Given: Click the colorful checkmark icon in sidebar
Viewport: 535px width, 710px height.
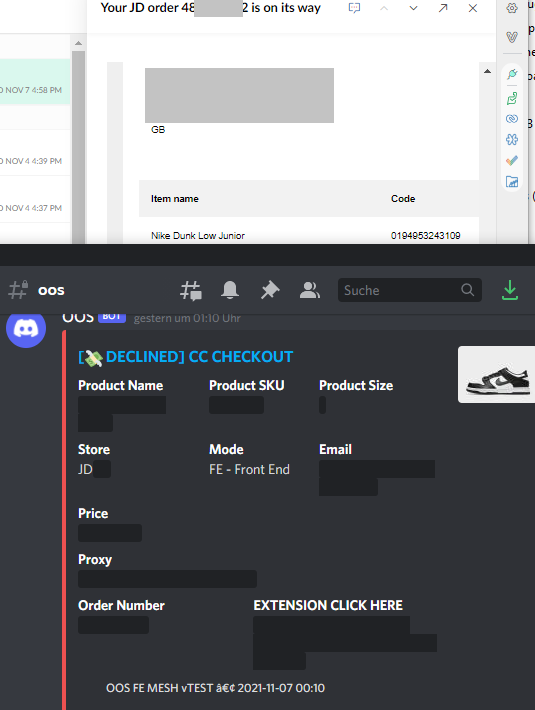Looking at the screenshot, I should (x=512, y=161).
